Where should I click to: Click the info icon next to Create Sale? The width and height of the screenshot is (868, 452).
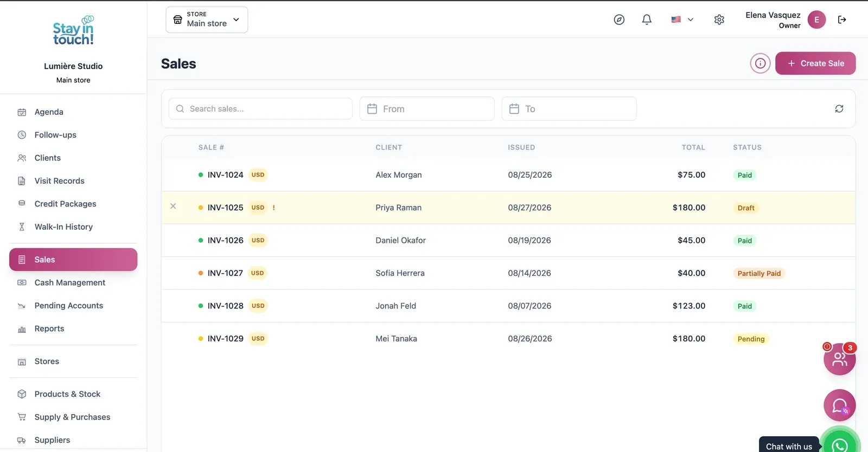point(761,63)
